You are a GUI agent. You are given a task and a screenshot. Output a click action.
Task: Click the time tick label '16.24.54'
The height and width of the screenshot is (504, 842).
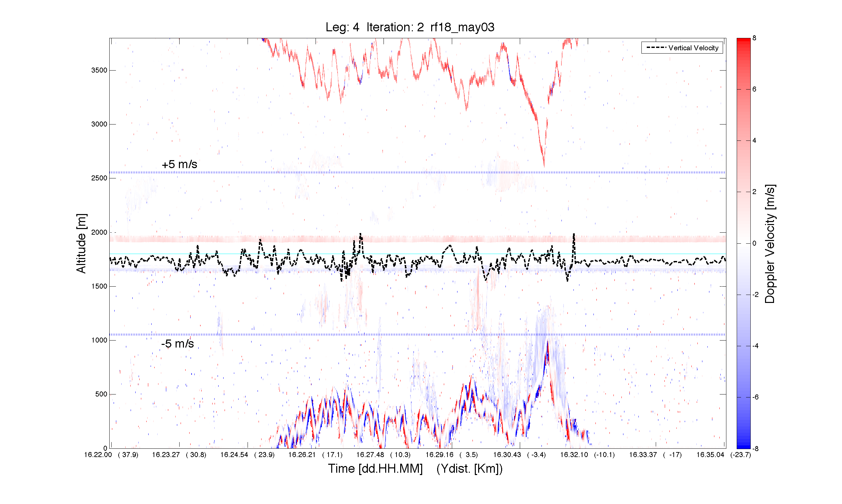(234, 455)
